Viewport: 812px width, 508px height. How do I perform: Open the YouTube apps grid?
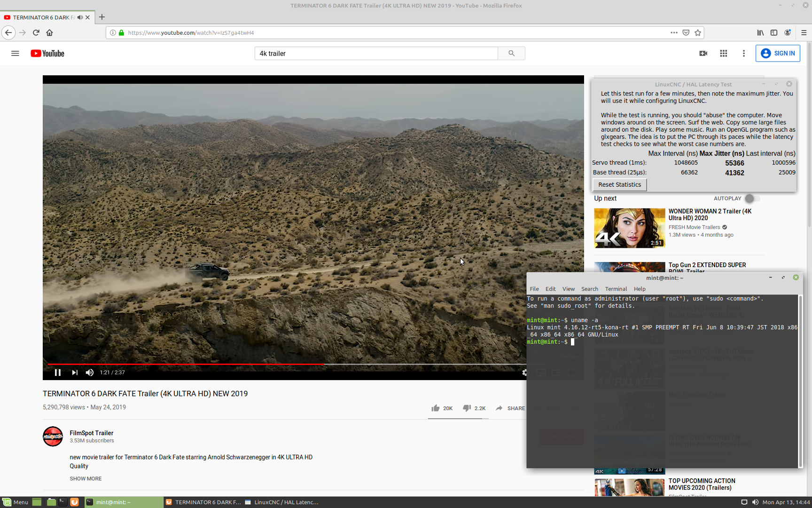(724, 53)
